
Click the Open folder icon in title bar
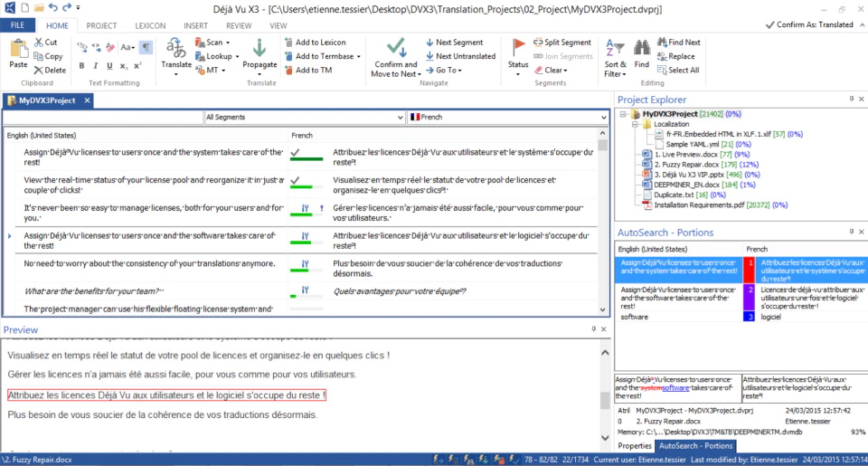38,8
